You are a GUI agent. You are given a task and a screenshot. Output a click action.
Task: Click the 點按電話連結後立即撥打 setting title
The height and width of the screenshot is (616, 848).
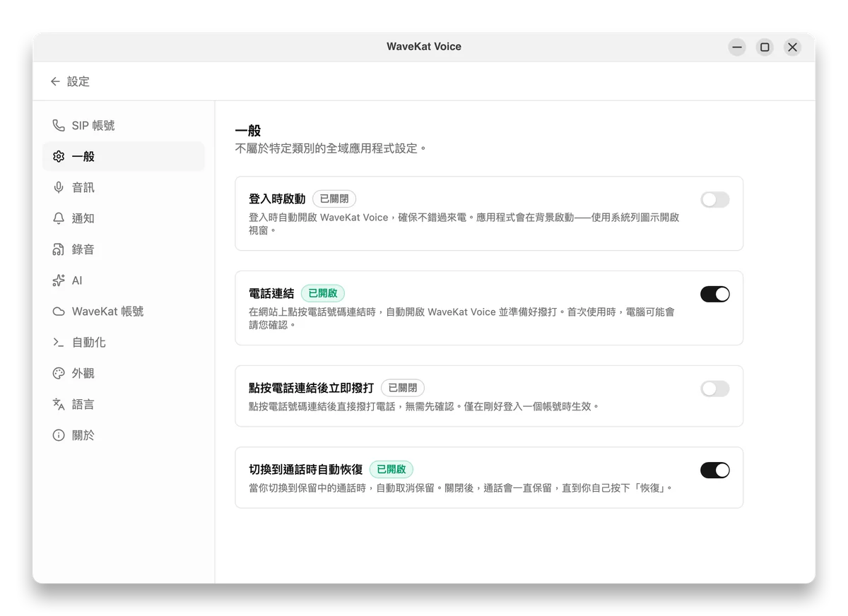pos(312,389)
